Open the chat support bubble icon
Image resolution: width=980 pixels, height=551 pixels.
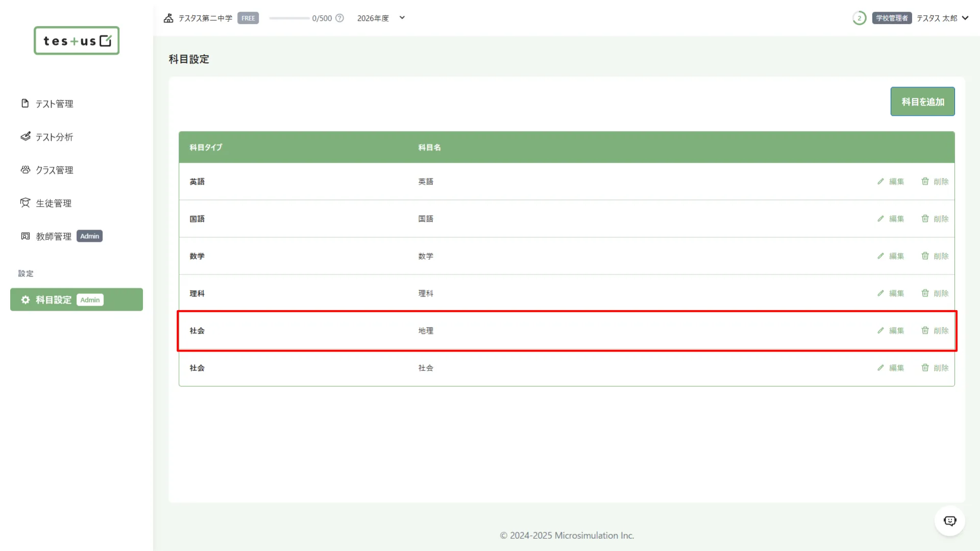950,520
